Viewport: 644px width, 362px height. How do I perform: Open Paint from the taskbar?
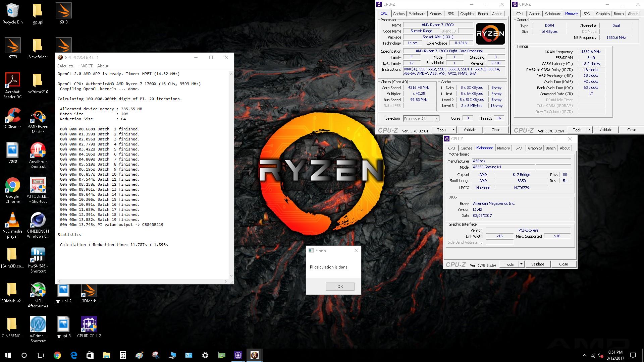(x=140, y=355)
